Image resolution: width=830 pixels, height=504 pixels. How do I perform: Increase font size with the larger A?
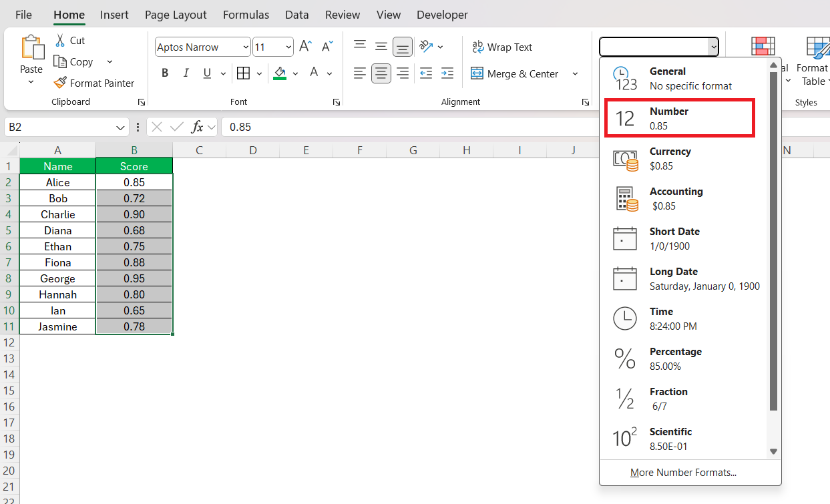[305, 47]
